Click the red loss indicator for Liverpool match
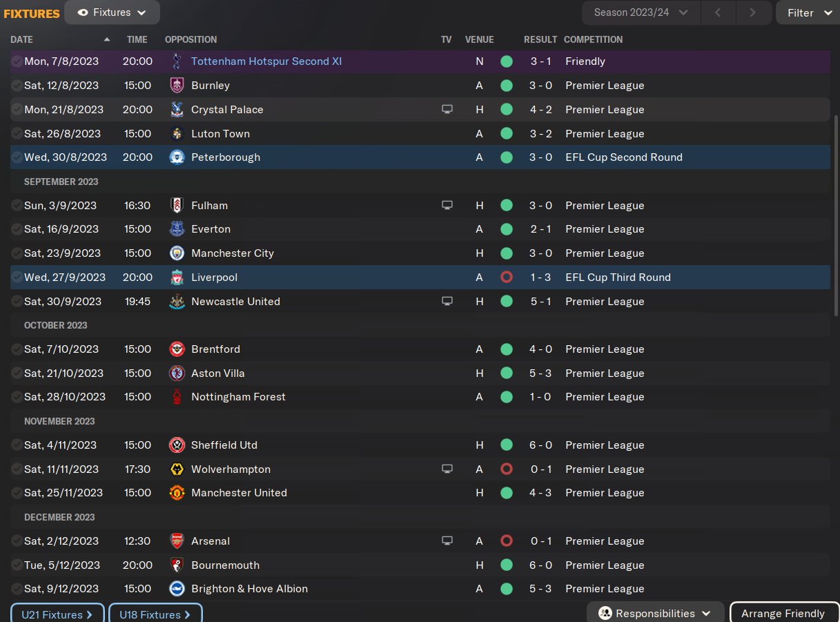The image size is (840, 622). [507, 278]
